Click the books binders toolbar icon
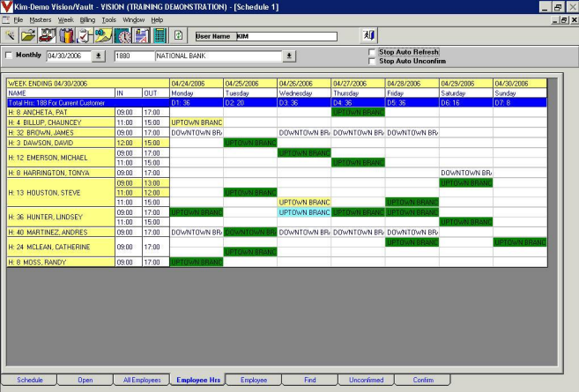 pyautogui.click(x=66, y=36)
